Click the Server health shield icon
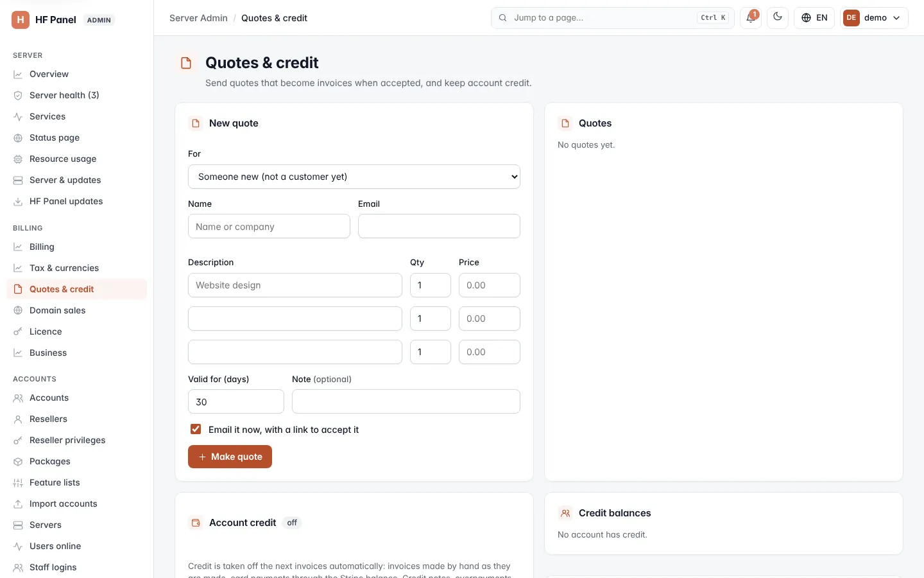 point(18,96)
